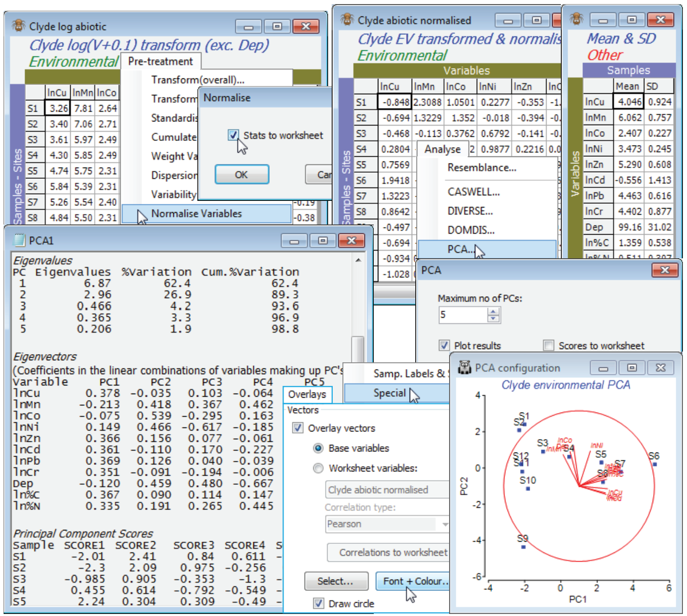The width and height of the screenshot is (687, 616).
Task: Close the Mean & SD worksheet window
Action: point(661,20)
